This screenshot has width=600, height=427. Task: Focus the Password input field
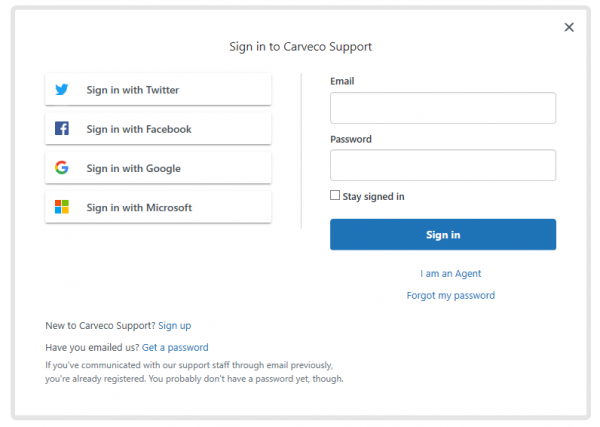[x=442, y=165]
